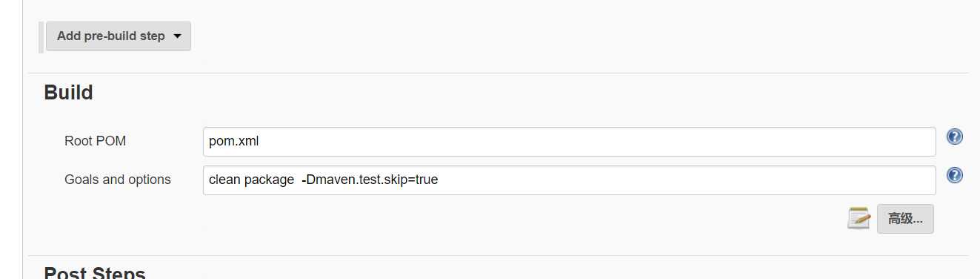Open the 高级... advanced options button
The image size is (980, 279).
905,219
